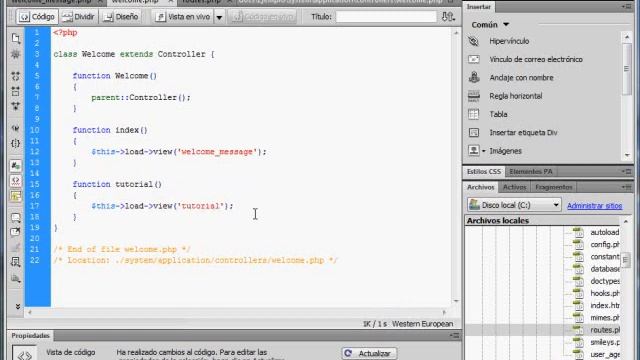
Task: Open the Vista en vivo dropdown arrow
Action: [219, 17]
